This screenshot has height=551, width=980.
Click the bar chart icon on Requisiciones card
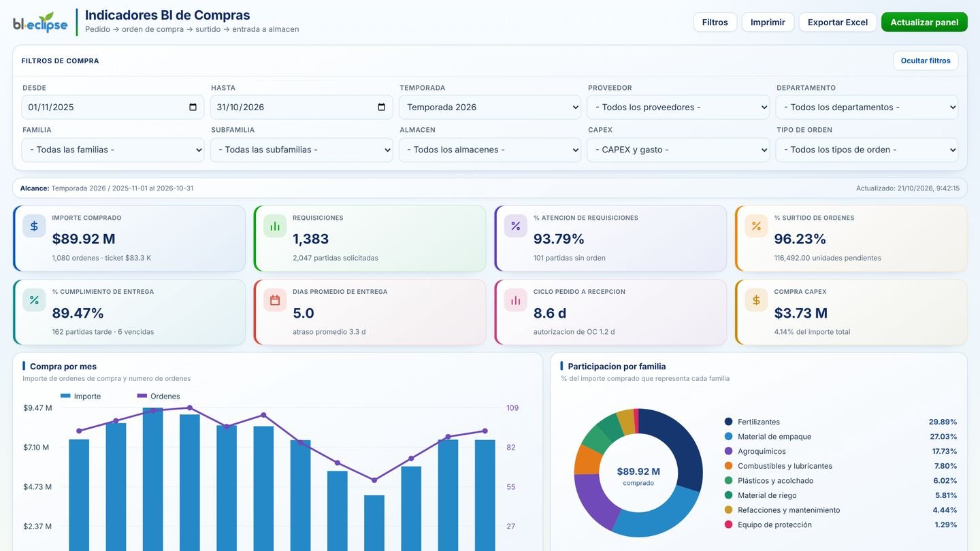[x=275, y=226]
